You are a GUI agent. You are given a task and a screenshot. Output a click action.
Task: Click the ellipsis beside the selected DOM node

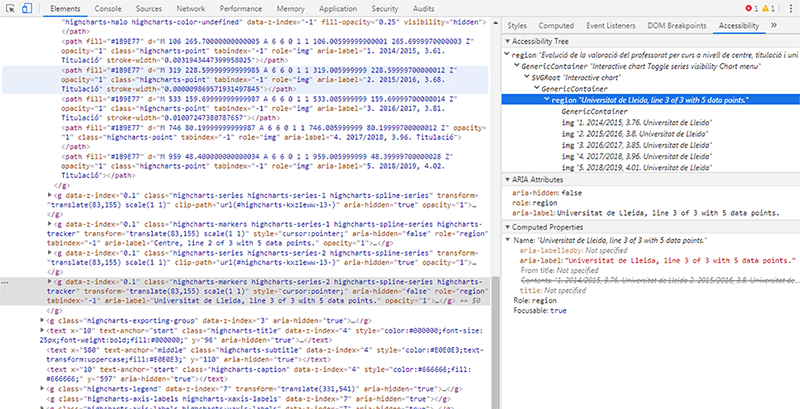(6, 283)
